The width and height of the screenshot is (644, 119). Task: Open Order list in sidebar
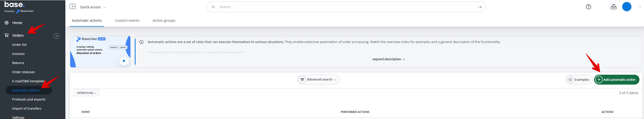click(19, 45)
